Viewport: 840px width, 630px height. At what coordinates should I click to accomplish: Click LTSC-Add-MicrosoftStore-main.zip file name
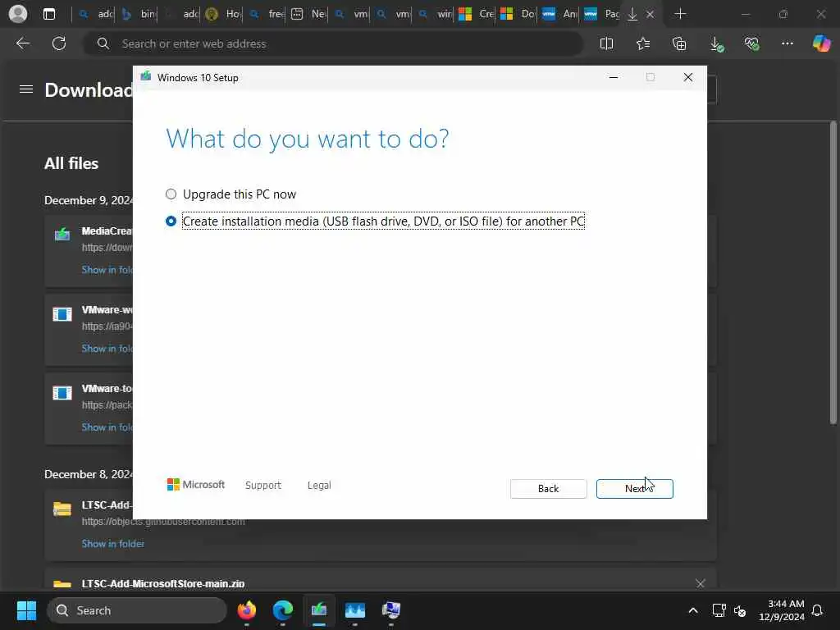(x=163, y=583)
